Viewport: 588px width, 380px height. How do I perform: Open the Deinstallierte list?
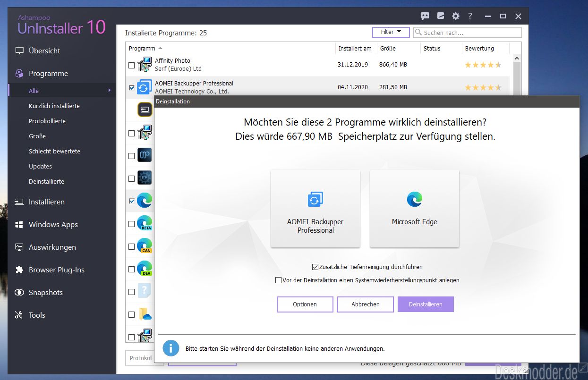(46, 181)
